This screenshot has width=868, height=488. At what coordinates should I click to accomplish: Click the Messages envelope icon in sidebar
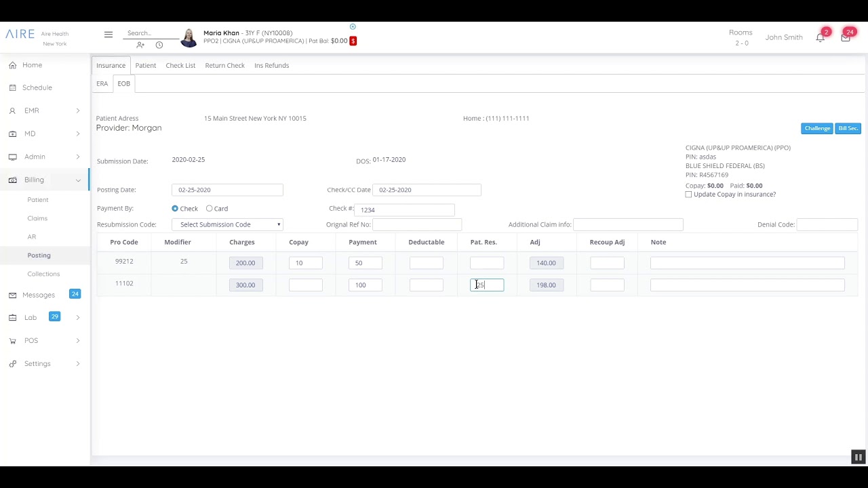[x=13, y=295]
